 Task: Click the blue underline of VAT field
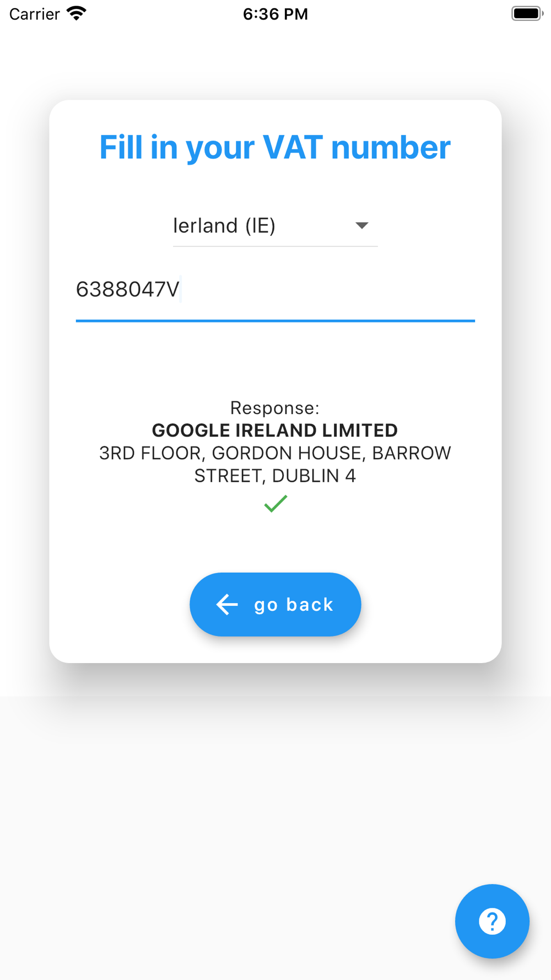(x=275, y=320)
